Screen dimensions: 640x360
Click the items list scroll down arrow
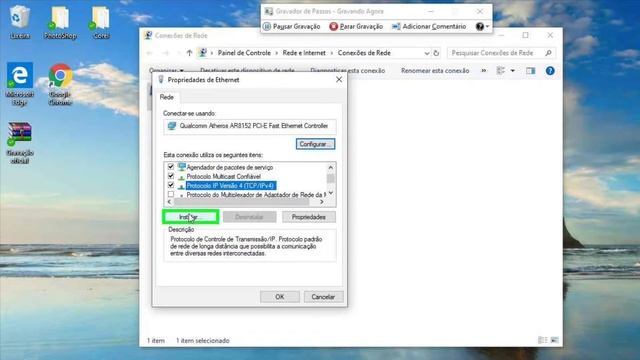331,193
